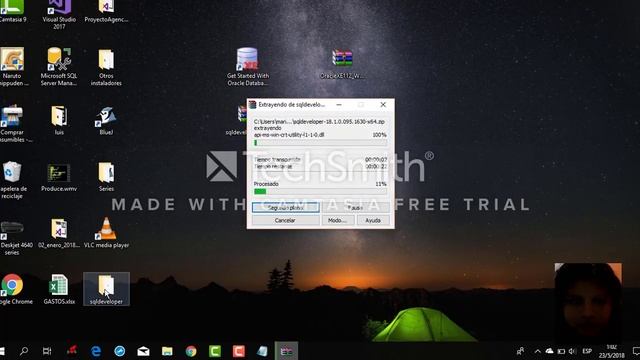This screenshot has height=360, width=640.
Task: Open the Action Center notification icon
Action: (x=636, y=351)
